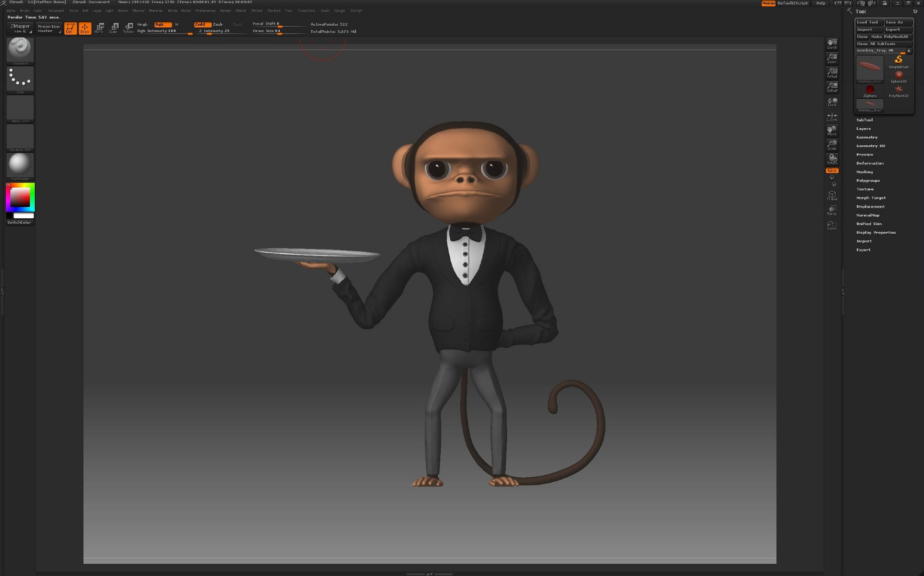Open the Preferences menu
This screenshot has width=924, height=576.
pos(205,10)
